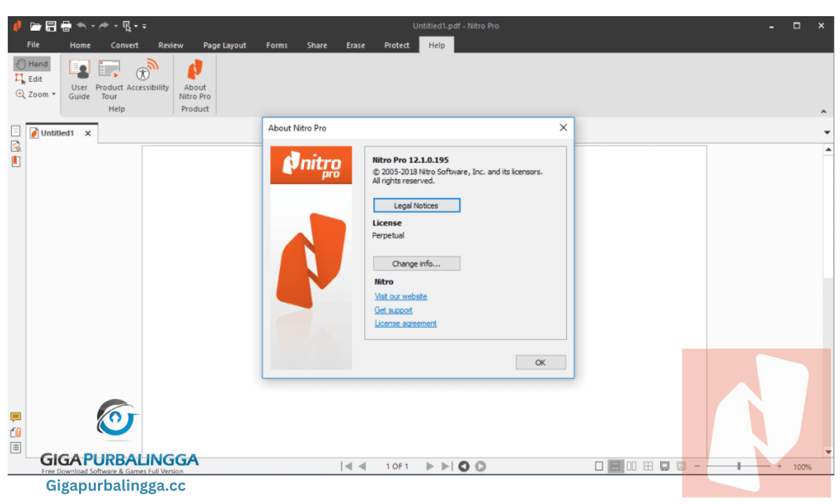Go to the previous page
Screen dimensions: 840x504
[363, 466]
